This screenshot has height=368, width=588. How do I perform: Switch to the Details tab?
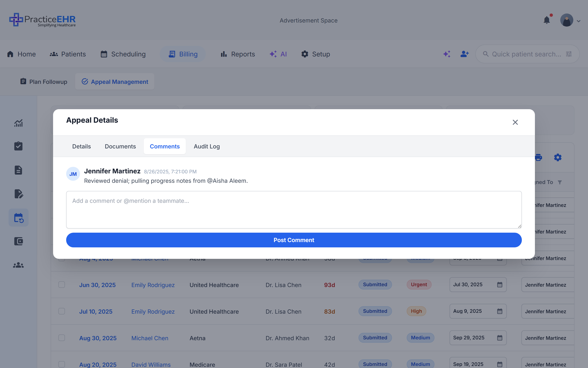(x=81, y=146)
